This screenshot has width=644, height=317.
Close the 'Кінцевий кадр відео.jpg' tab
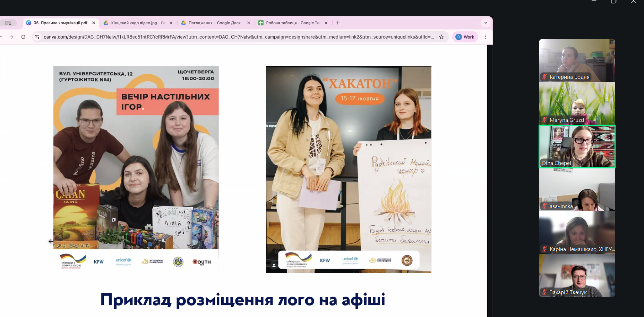[x=171, y=23]
